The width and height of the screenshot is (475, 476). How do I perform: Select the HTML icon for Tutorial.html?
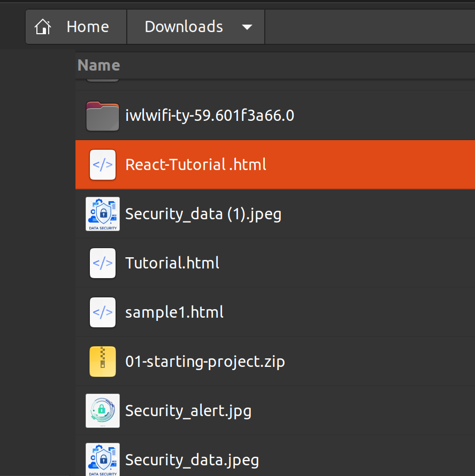[102, 263]
